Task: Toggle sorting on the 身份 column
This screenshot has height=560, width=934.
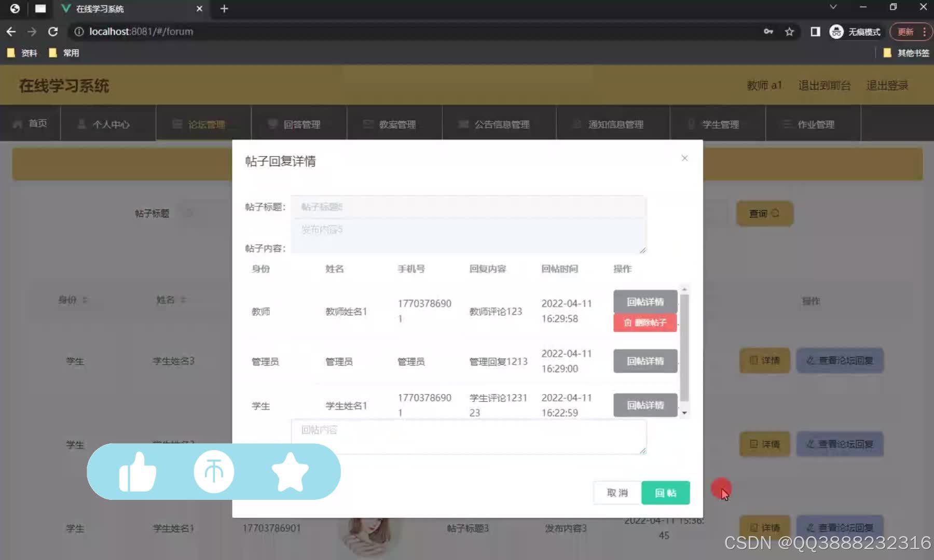Action: (x=86, y=300)
